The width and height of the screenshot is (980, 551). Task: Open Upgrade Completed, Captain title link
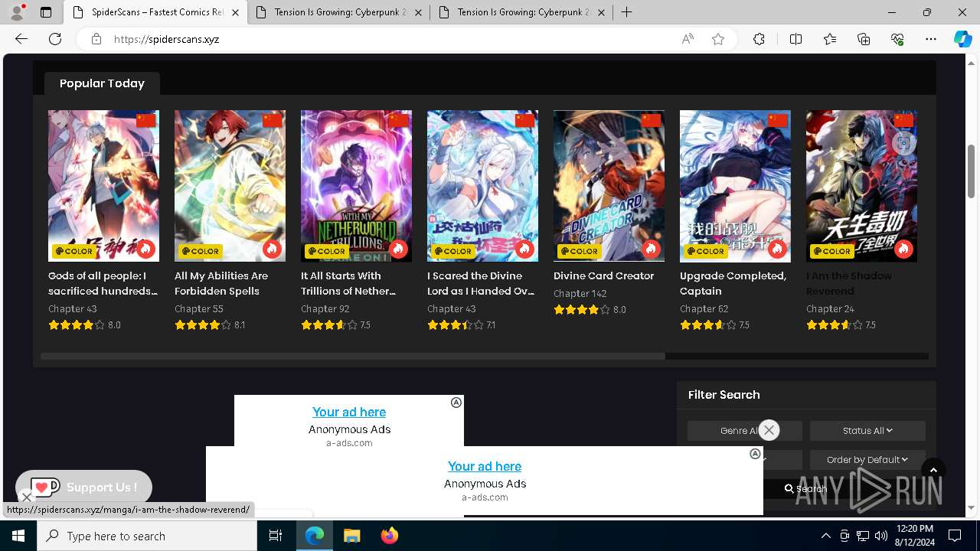pyautogui.click(x=733, y=283)
